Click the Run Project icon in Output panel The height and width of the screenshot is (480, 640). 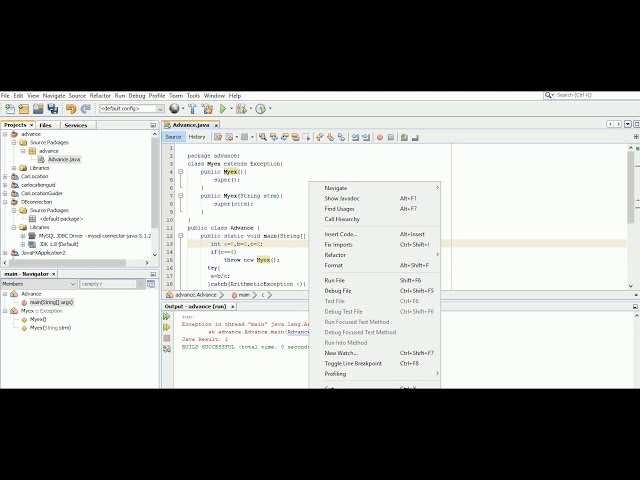tap(167, 316)
